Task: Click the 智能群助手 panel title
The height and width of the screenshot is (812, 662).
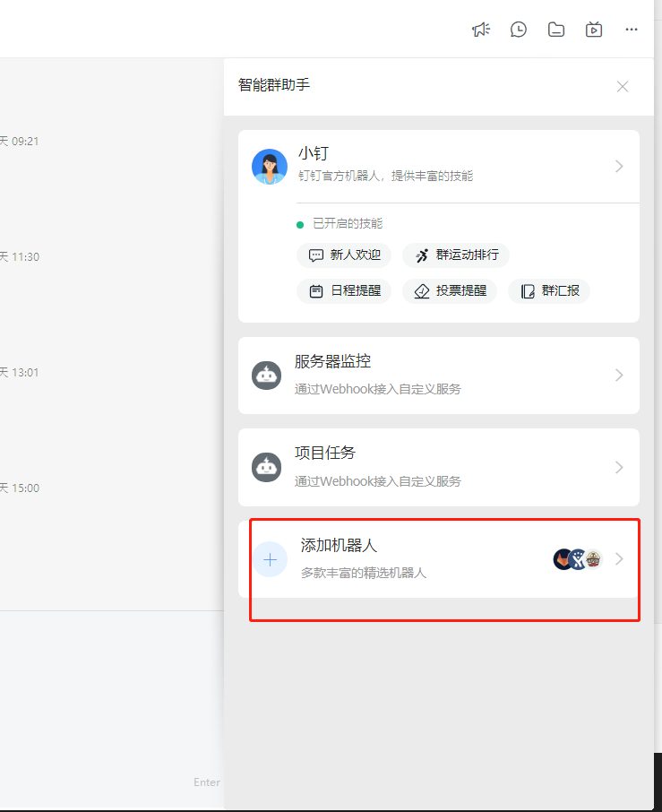Action: point(274,85)
